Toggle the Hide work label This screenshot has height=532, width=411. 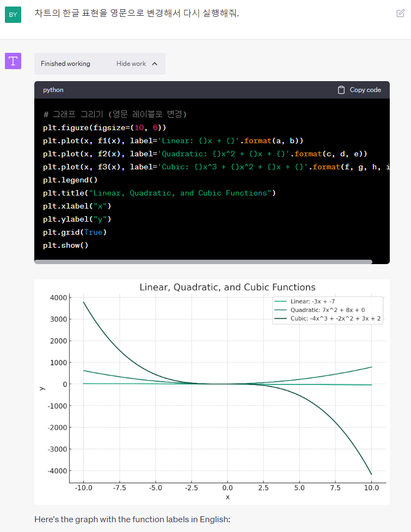tap(131, 64)
